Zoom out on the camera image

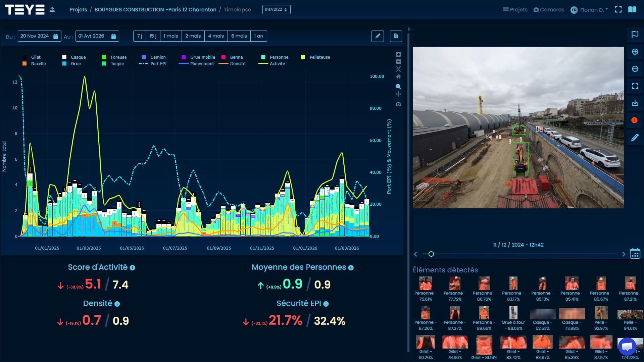[x=635, y=69]
